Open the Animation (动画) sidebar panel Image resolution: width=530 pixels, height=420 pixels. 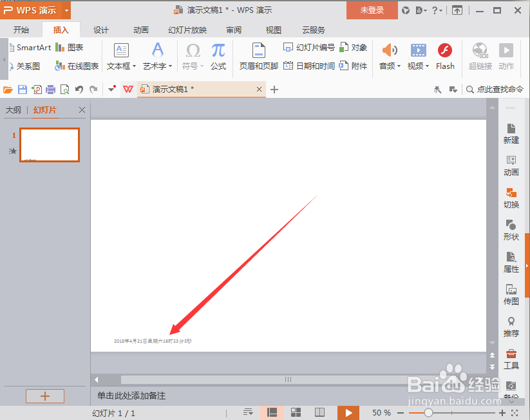pyautogui.click(x=511, y=166)
